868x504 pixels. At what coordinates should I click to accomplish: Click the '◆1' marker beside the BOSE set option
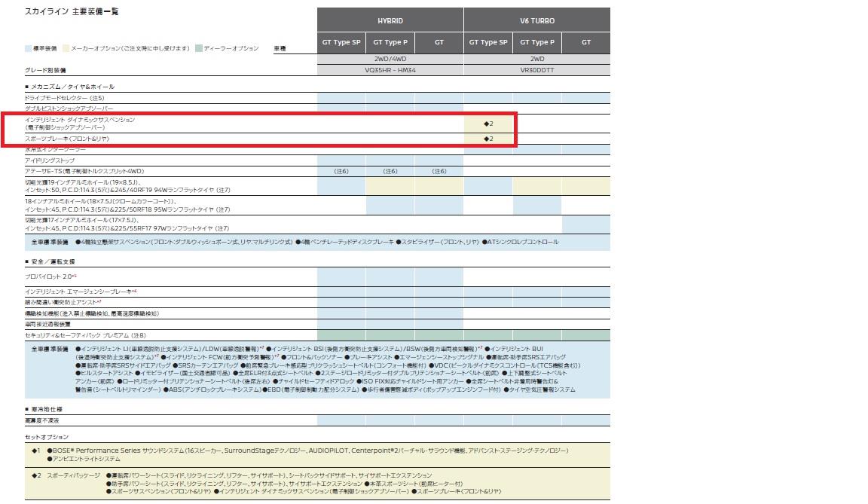point(36,451)
